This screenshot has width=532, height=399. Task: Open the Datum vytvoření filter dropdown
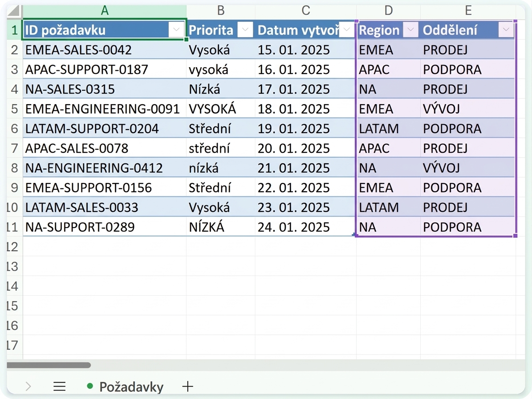pos(346,30)
